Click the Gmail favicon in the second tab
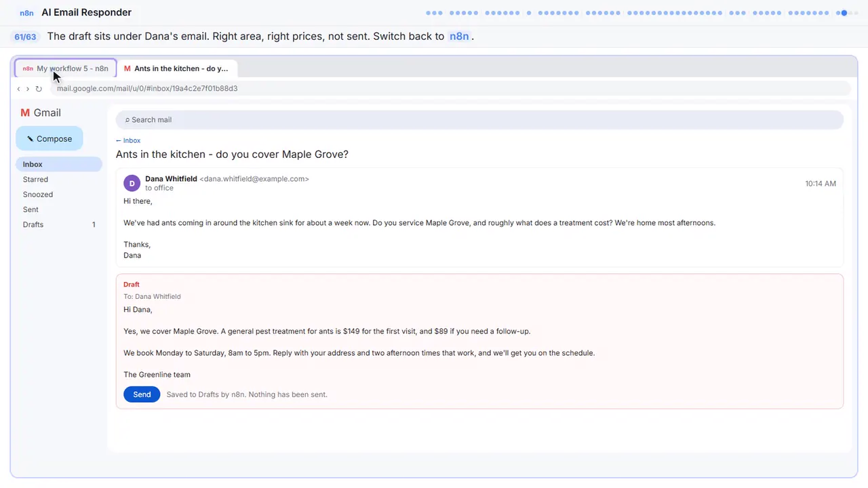Viewport: 868px width, 488px height. [x=127, y=68]
